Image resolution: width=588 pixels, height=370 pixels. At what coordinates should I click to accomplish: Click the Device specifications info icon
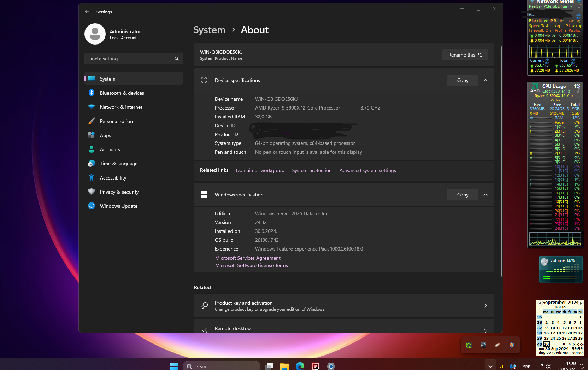[204, 80]
